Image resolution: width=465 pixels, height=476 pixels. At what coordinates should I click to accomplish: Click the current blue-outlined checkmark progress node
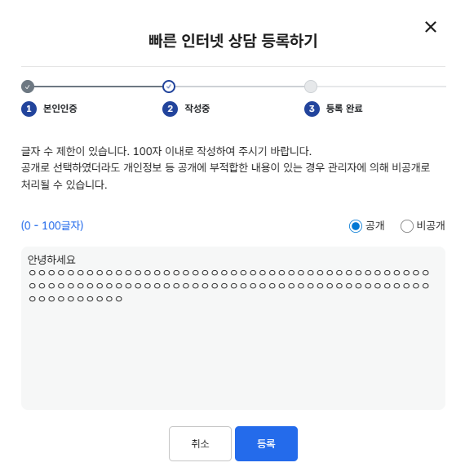click(169, 87)
